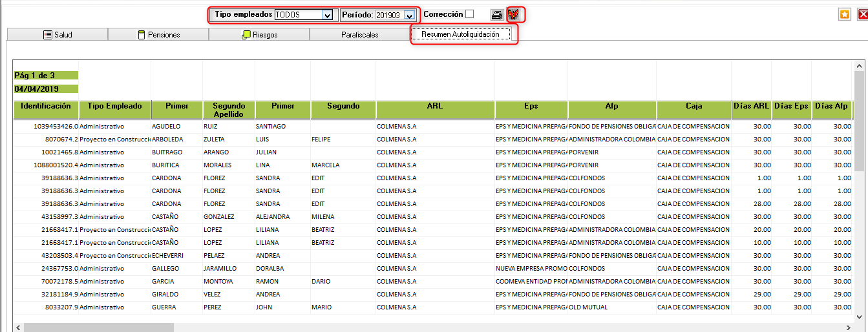The height and width of the screenshot is (332, 868).
Task: Click the Días ARL column header
Action: pyautogui.click(x=751, y=106)
